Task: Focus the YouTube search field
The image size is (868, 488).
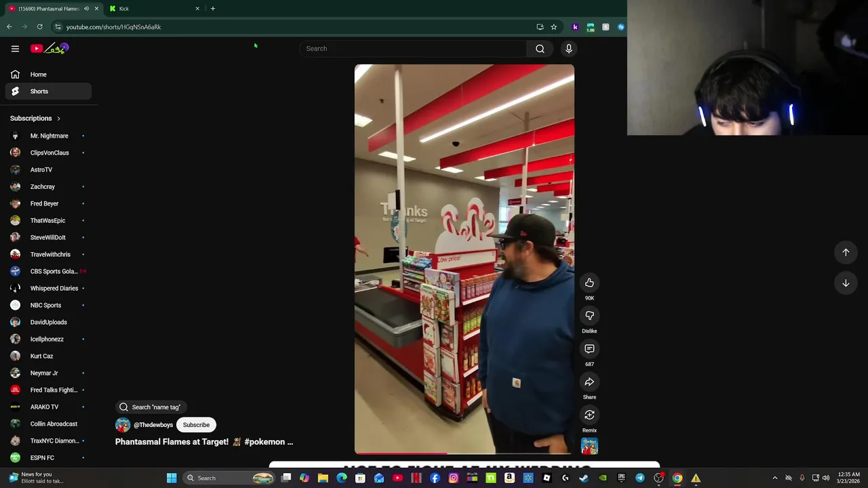Action: click(x=413, y=49)
